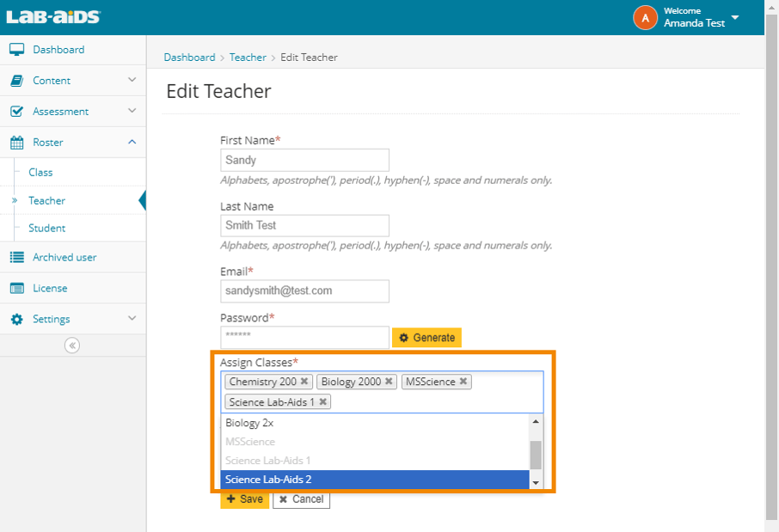Remove the MSScience class tag
779x532 pixels.
pyautogui.click(x=463, y=381)
